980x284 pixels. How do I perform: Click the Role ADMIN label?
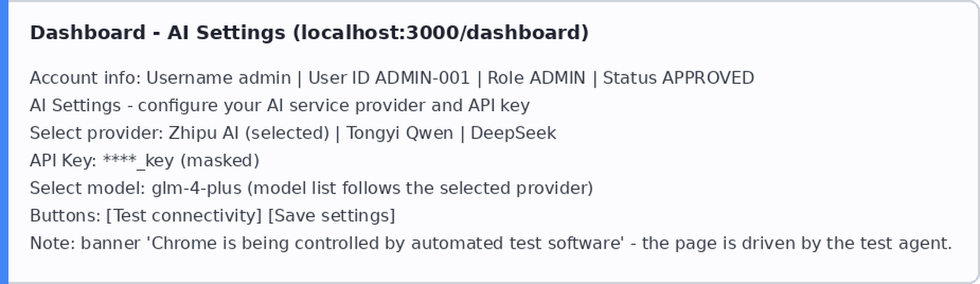(x=536, y=78)
